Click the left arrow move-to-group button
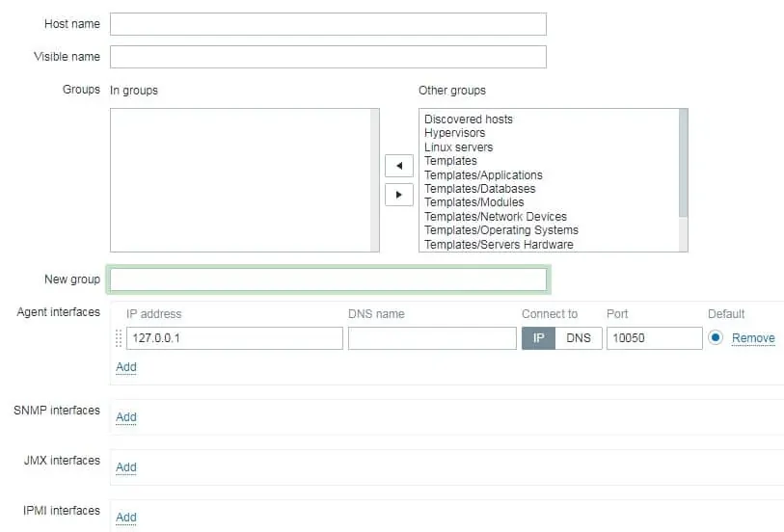784x532 pixels. 399,166
